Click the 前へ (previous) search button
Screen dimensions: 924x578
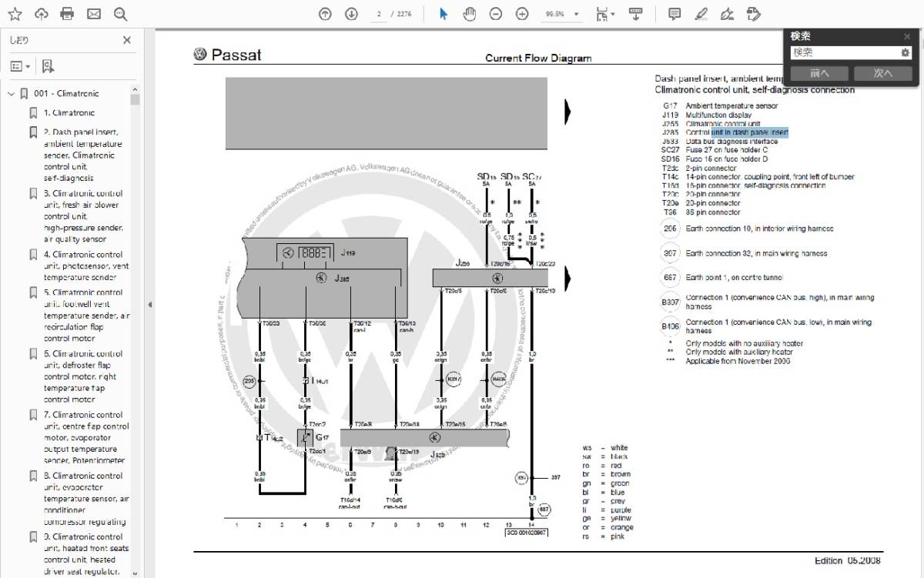[820, 73]
